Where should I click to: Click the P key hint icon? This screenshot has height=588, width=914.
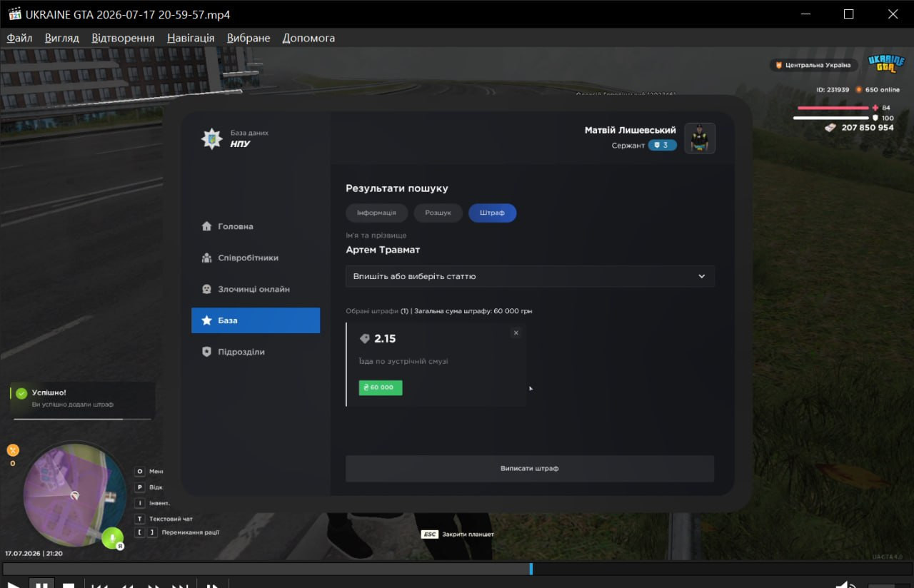[140, 487]
